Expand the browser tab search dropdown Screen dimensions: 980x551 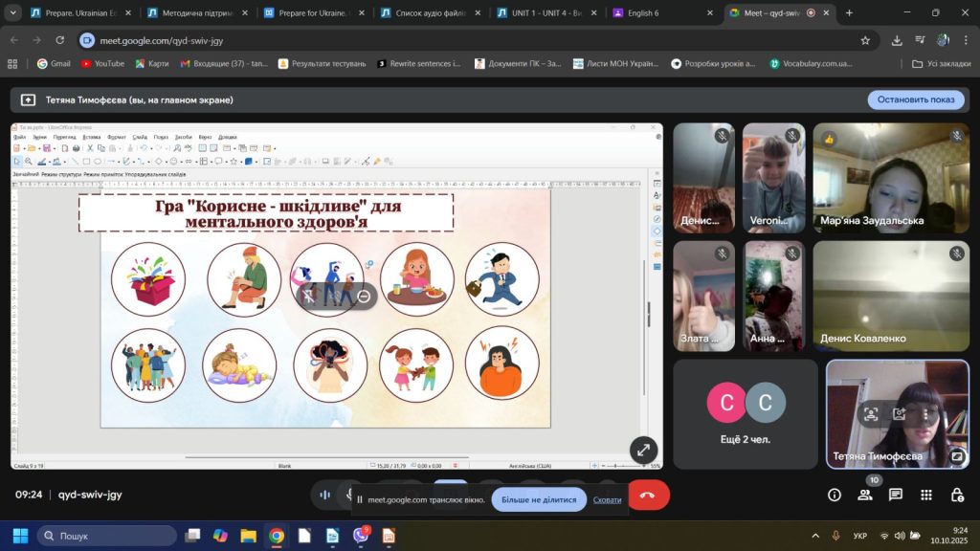click(x=13, y=13)
